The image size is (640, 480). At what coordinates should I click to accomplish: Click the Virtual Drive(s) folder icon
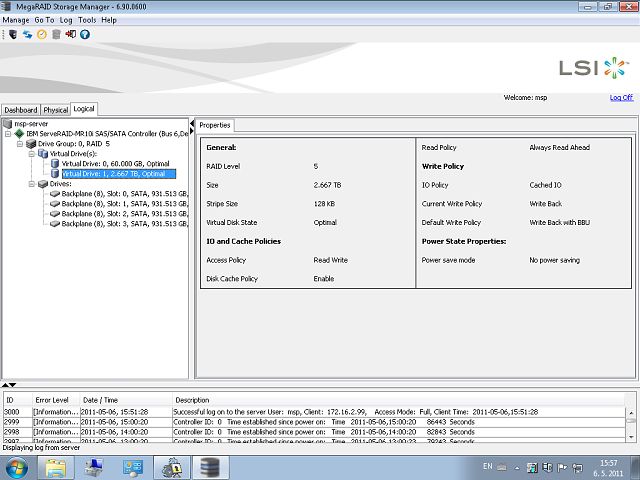coord(43,153)
